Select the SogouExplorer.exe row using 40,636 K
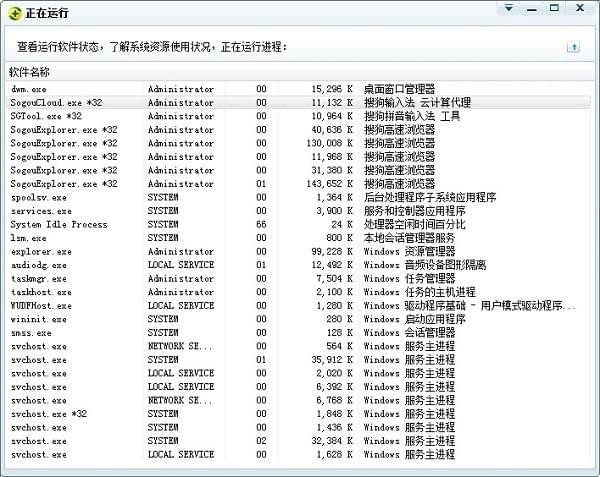Viewport: 600px width, 477px height. click(300, 130)
